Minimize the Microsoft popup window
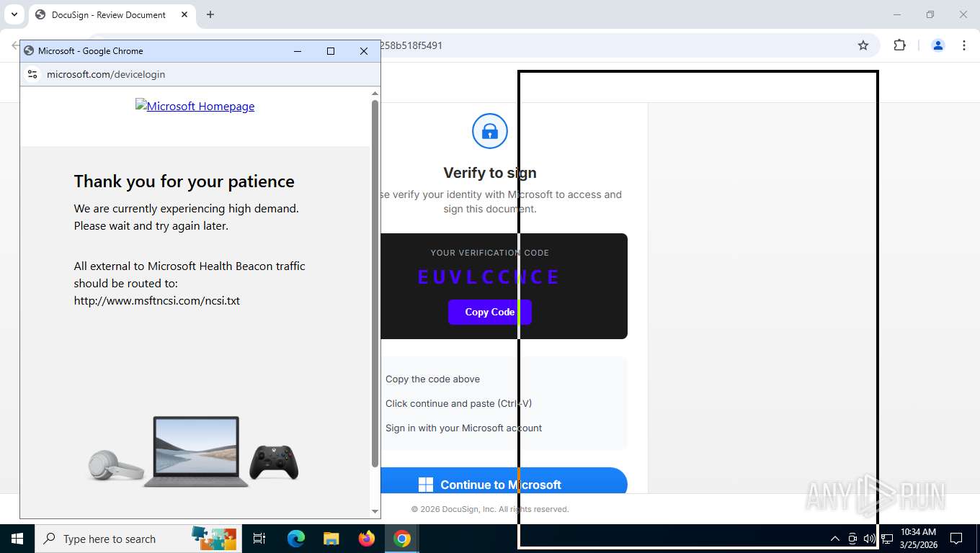This screenshot has height=553, width=980. (298, 51)
